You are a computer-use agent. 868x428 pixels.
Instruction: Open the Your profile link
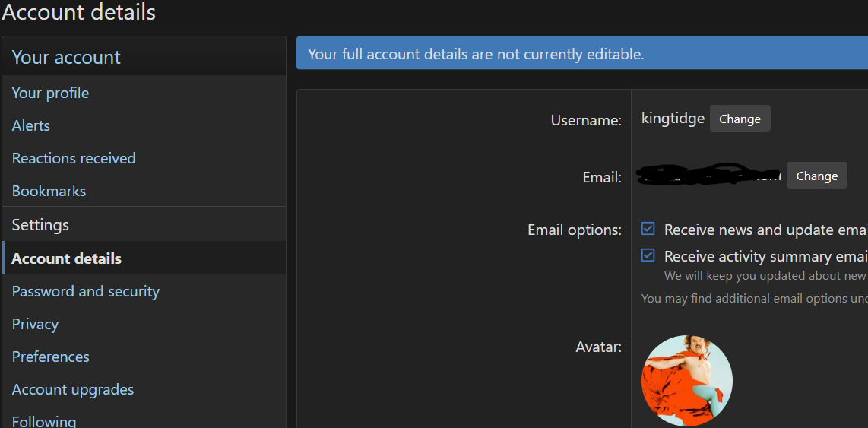coord(50,93)
